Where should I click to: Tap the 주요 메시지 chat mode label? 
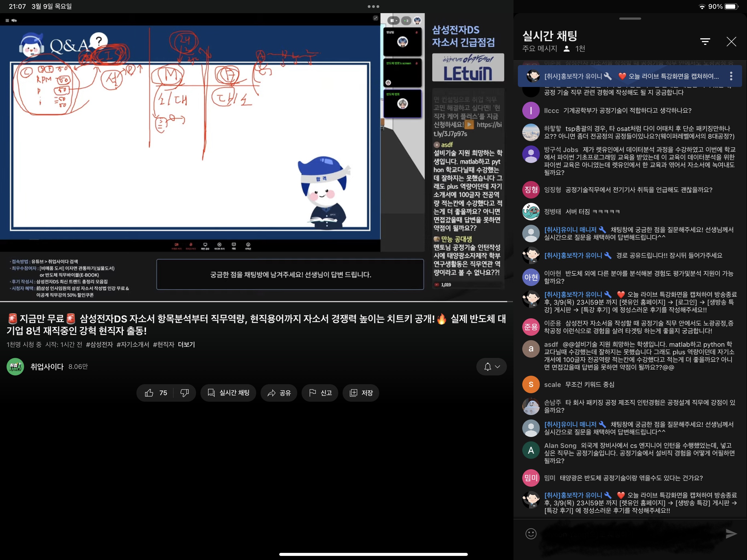pos(540,49)
